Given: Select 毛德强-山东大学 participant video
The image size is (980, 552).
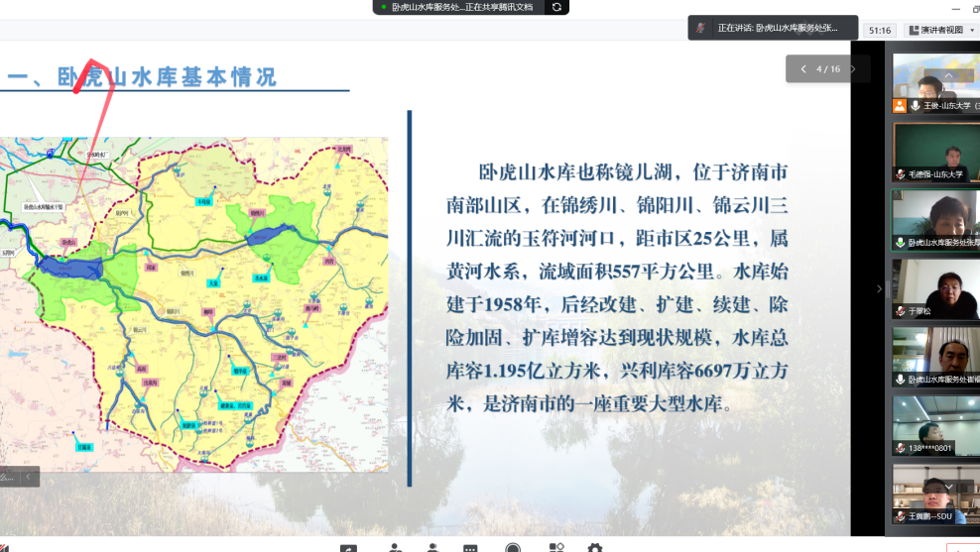Looking at the screenshot, I should 935,152.
